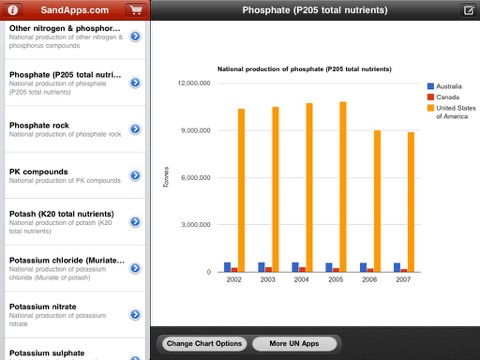Open the shopping cart icon
480x360 pixels.
pyautogui.click(x=136, y=10)
